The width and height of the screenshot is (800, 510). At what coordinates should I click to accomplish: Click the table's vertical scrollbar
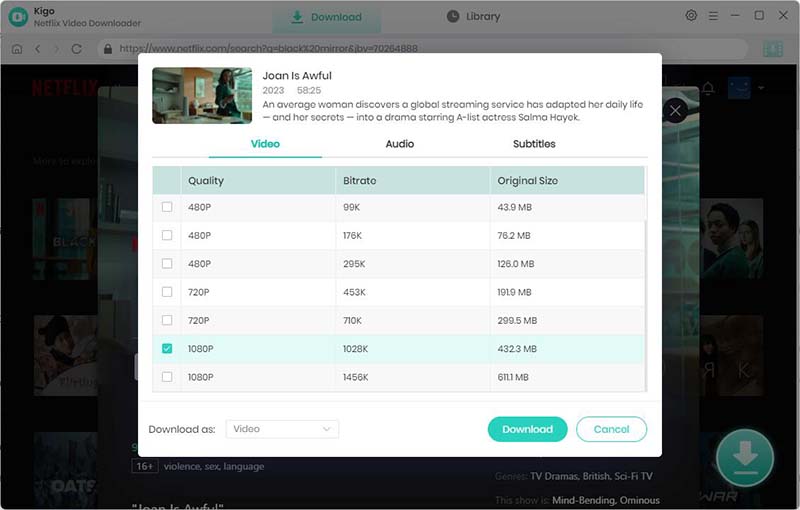point(646,306)
